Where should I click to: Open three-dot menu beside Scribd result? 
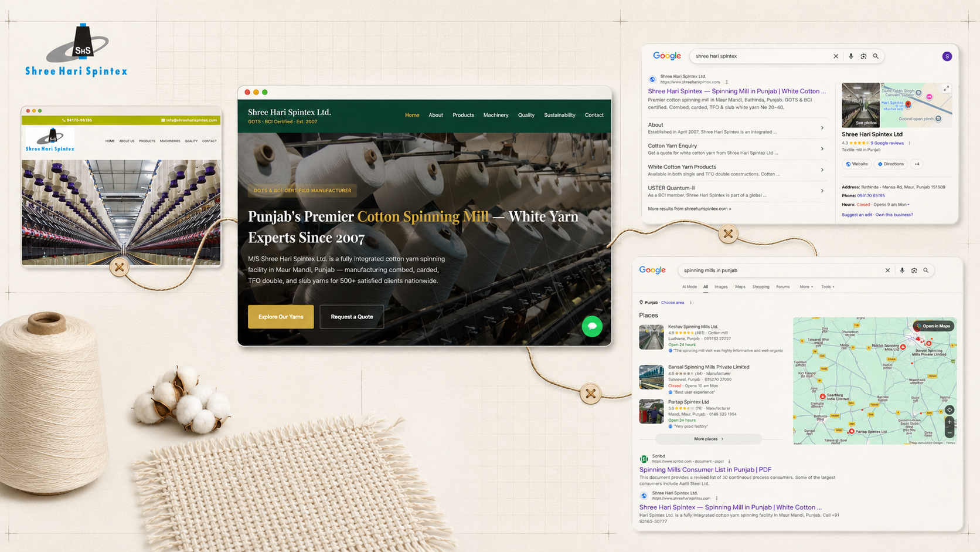click(730, 462)
